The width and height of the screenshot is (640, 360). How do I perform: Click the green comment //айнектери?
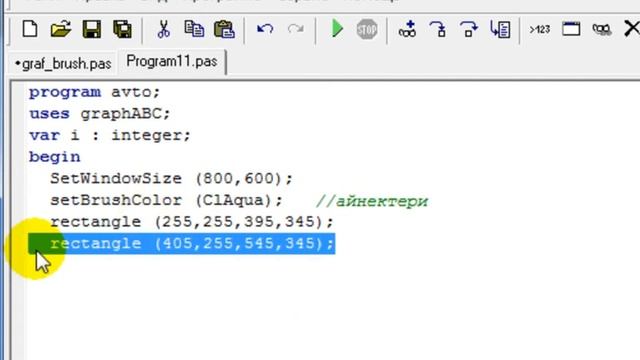click(372, 201)
